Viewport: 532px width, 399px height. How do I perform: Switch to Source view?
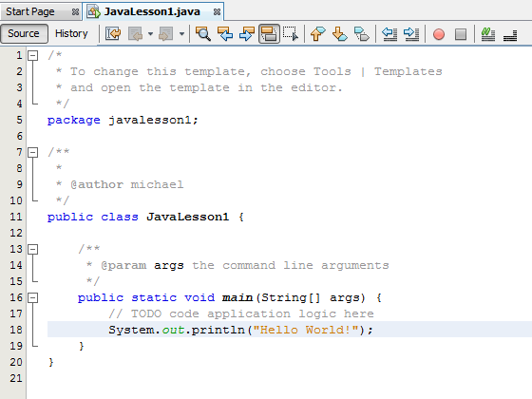click(x=24, y=33)
